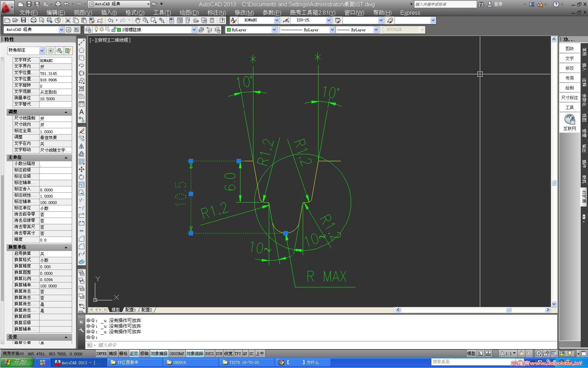Click the Workspace Settings gear icon
This screenshot has width=588, height=368.
(x=69, y=30)
